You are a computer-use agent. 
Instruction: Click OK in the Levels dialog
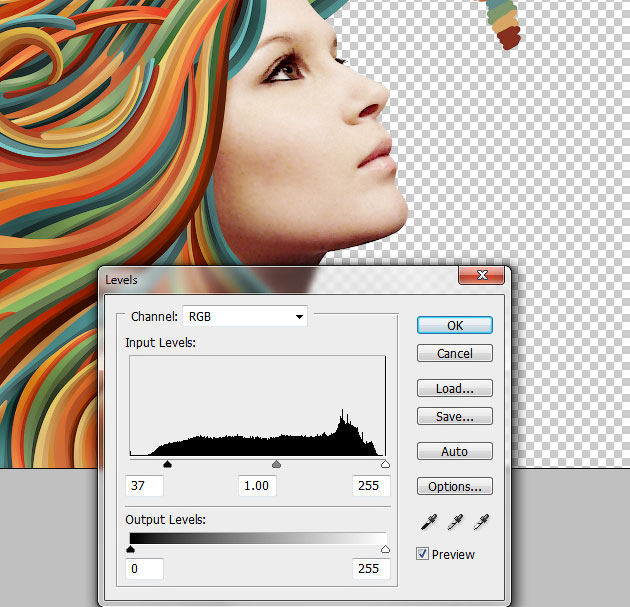pos(455,325)
